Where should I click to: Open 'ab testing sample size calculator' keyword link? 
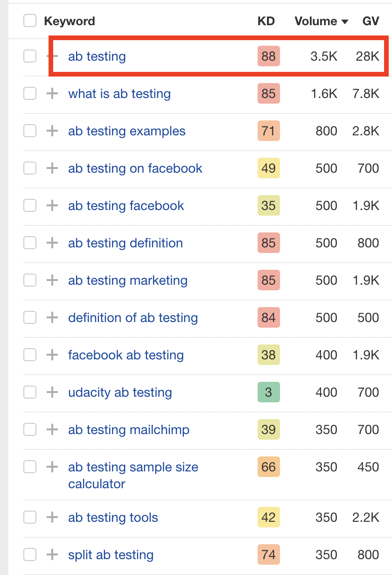coord(133,467)
